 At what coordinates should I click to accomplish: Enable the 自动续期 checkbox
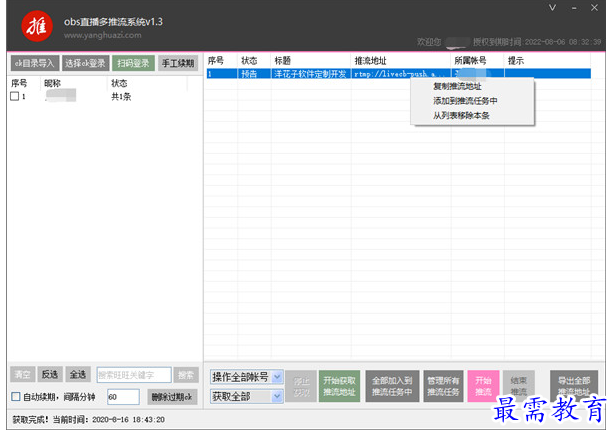coord(15,397)
